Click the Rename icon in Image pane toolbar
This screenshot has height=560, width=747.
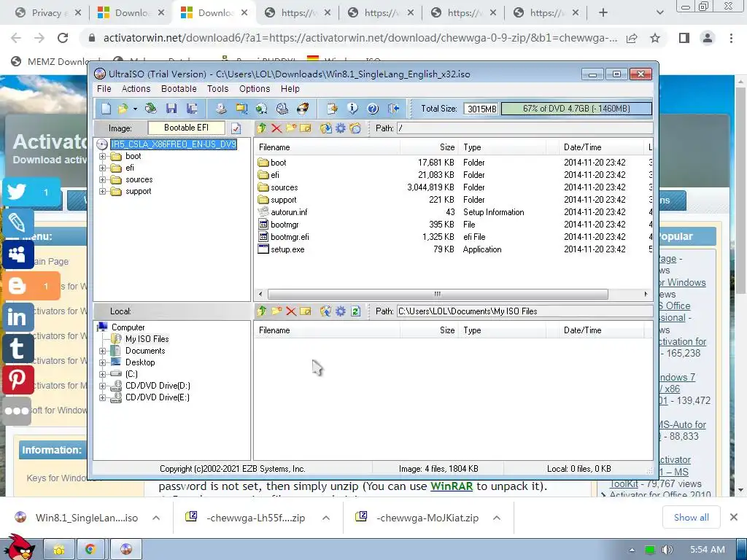tap(306, 128)
